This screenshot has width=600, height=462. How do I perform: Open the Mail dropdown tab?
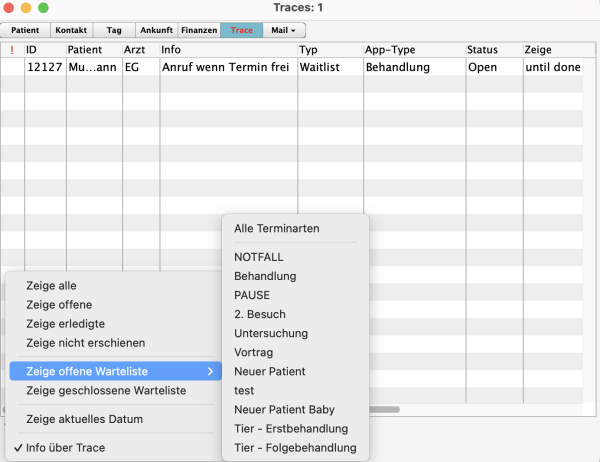pos(284,30)
